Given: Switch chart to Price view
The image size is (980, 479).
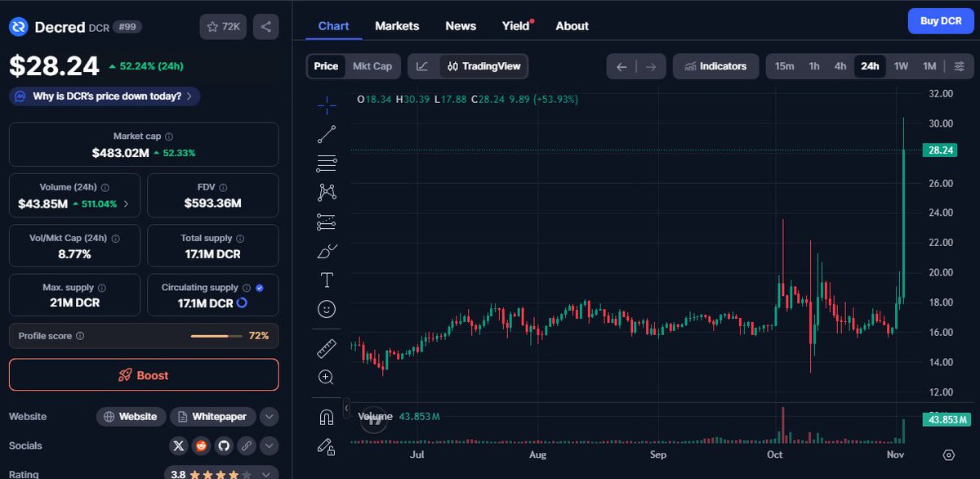Looking at the screenshot, I should point(326,66).
